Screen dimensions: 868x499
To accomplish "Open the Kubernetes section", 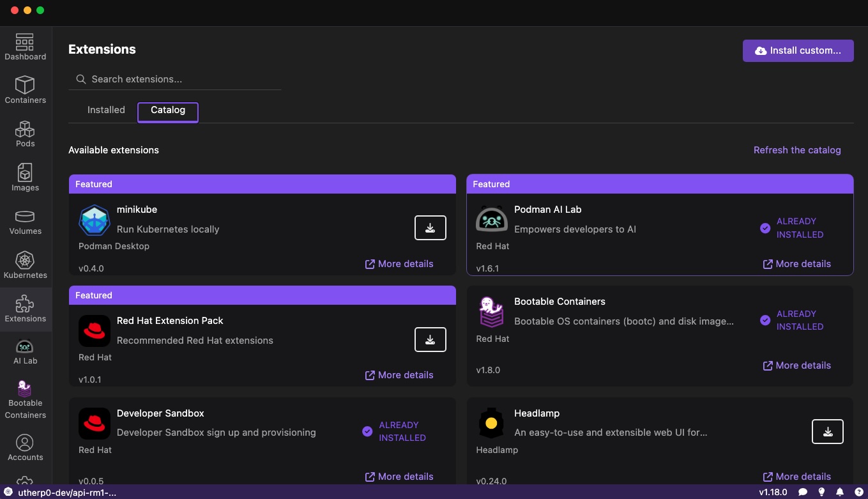I will point(25,265).
